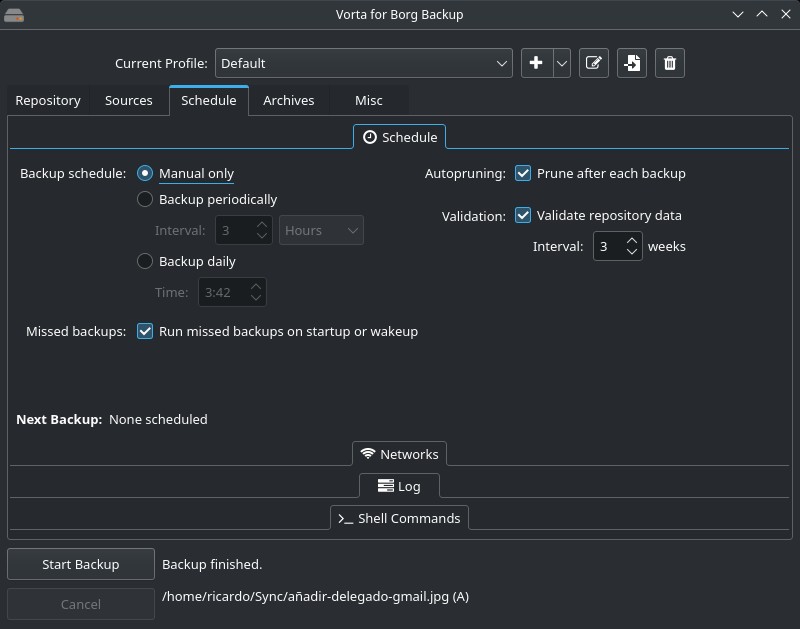Click the edit profile pencil icon

[x=594, y=63]
